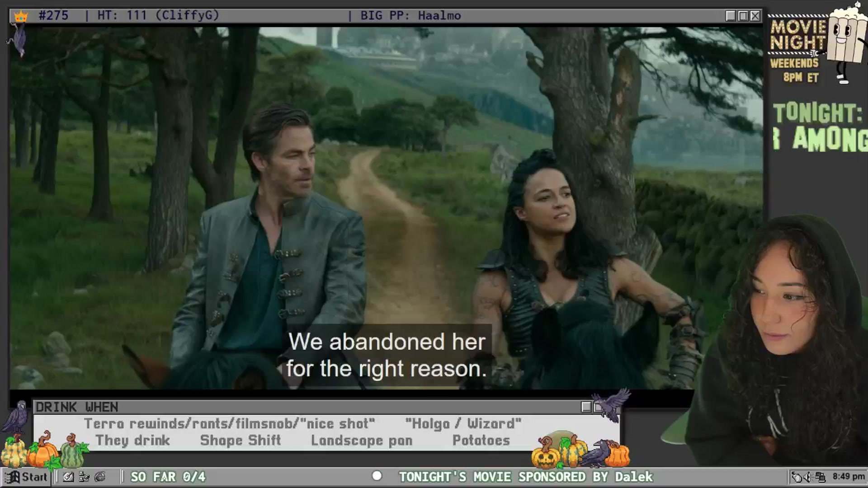Image resolution: width=868 pixels, height=488 pixels.
Task: Click the MOVIE NIGHT logo
Action: (x=797, y=35)
